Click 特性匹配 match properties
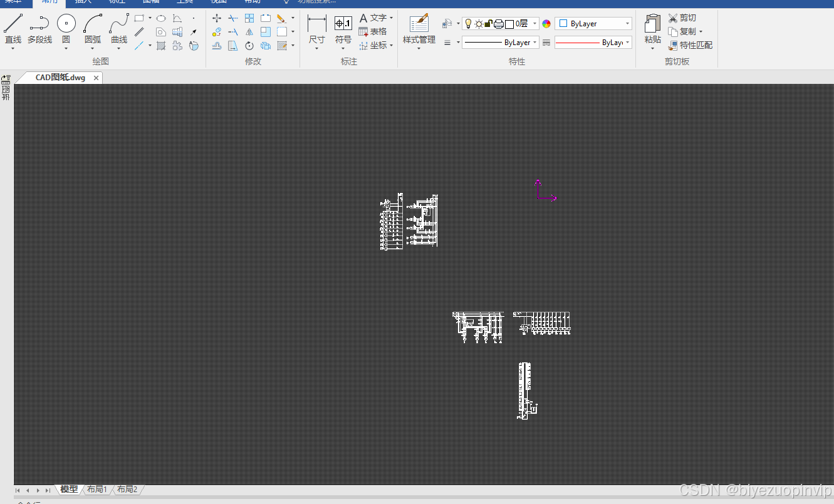 (691, 45)
